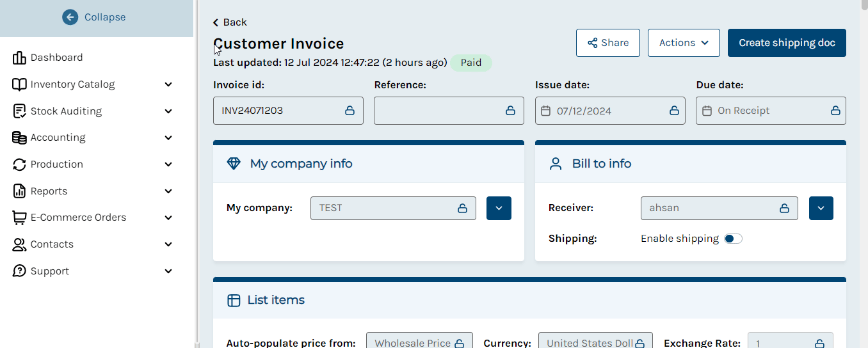
Task: Click the Reference input field
Action: tap(449, 111)
